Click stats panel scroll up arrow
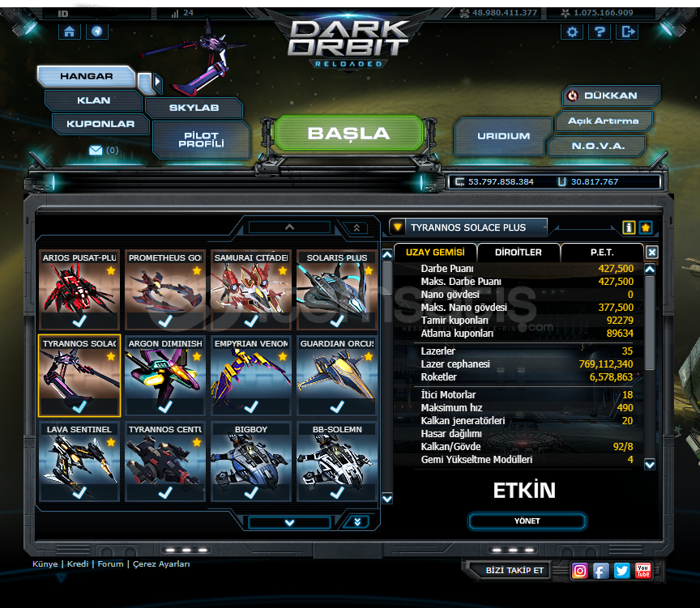 650,269
